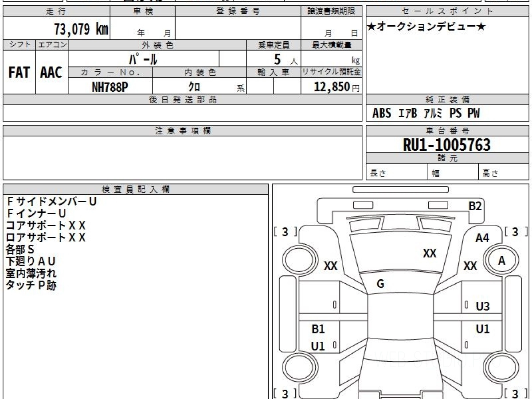The height and width of the screenshot is (399, 532).
Task: Click the 注意事項欄 header
Action: point(183,131)
